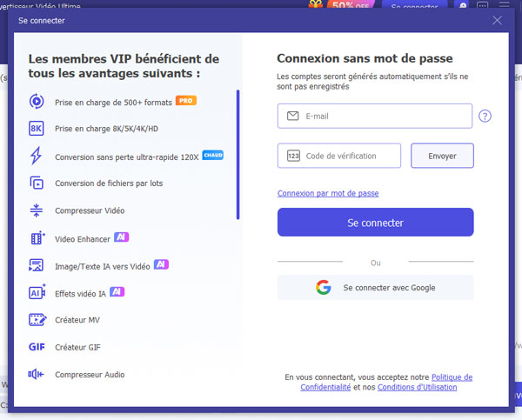Select the Compresseur Vidéo icon
Image resolution: width=522 pixels, height=420 pixels.
(x=37, y=210)
